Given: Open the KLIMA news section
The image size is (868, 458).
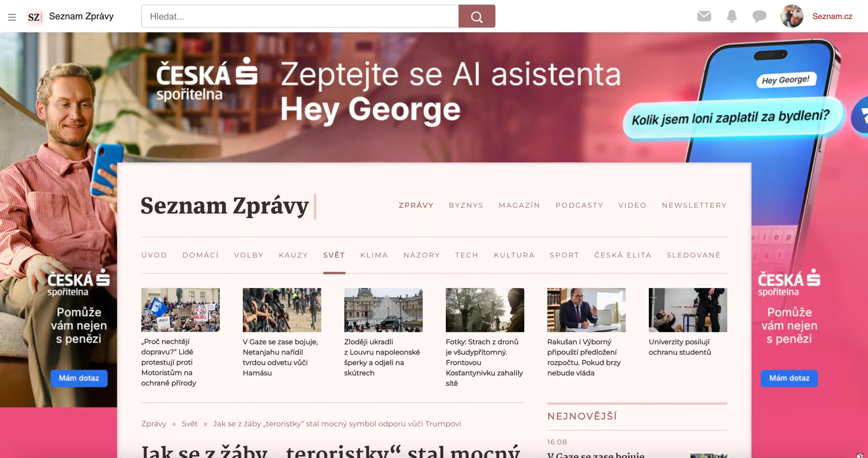Looking at the screenshot, I should pos(374,255).
